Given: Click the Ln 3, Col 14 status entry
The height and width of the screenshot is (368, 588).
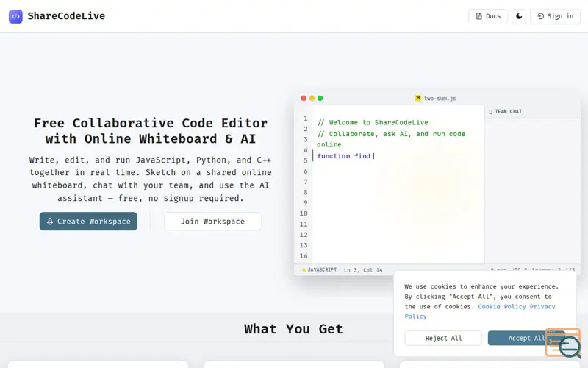Looking at the screenshot, I should coord(363,269).
